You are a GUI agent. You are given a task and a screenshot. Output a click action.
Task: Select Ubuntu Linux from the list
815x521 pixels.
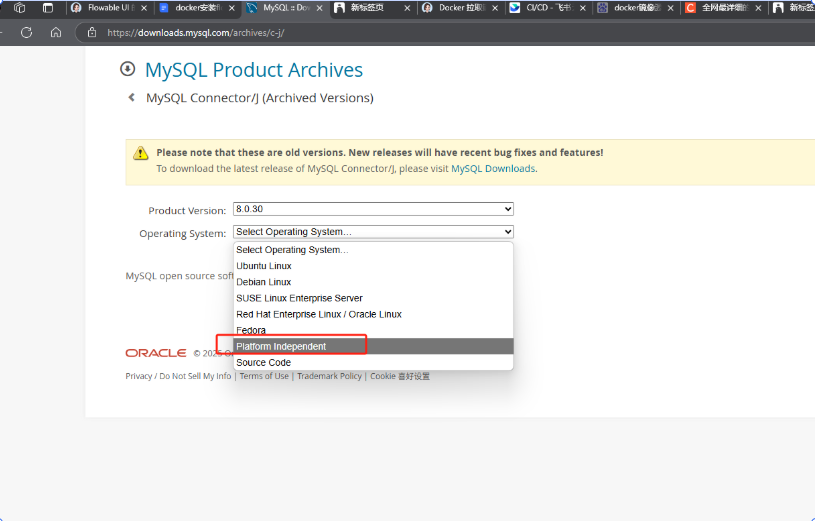pyautogui.click(x=373, y=266)
